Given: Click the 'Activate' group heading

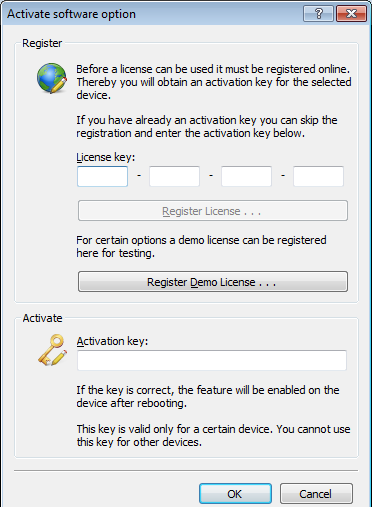Looking at the screenshot, I should [42, 318].
